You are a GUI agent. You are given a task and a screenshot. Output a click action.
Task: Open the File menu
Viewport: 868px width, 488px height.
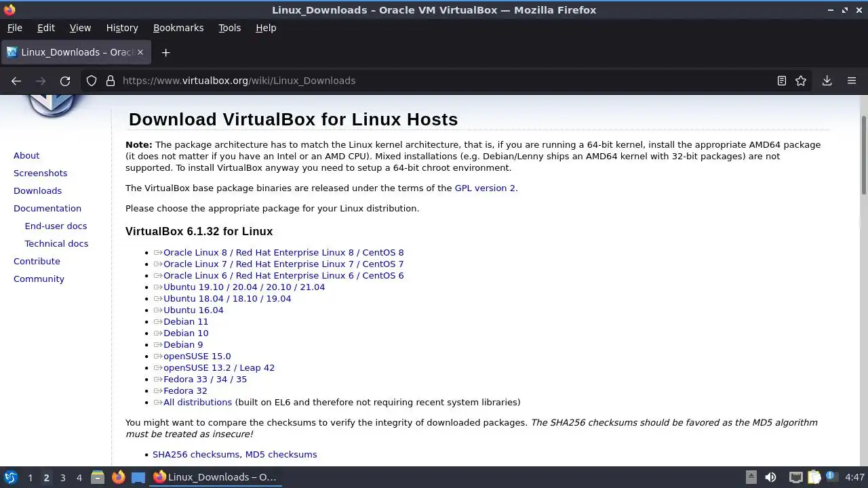pos(14,28)
